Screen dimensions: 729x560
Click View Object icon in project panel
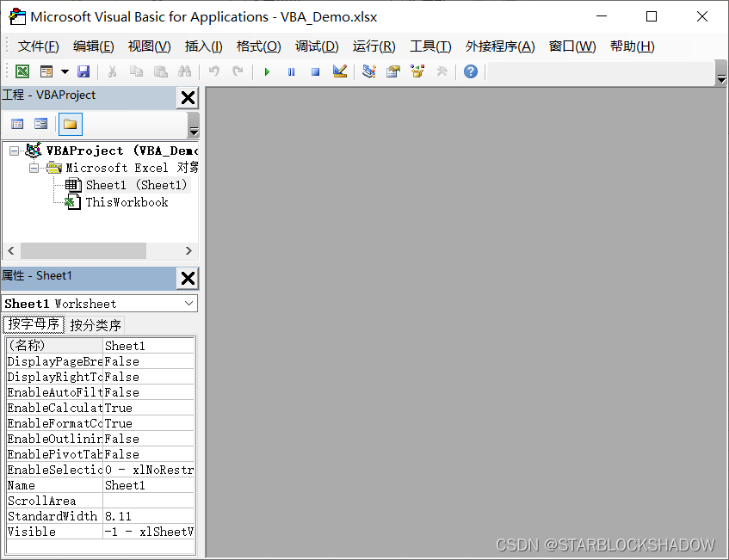pyautogui.click(x=41, y=124)
